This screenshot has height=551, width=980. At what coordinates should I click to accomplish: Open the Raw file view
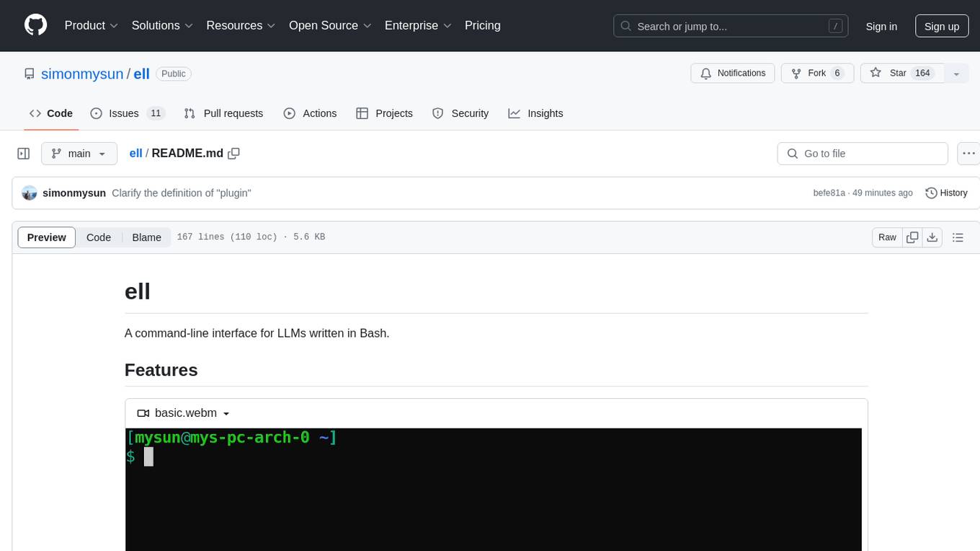[x=887, y=237]
